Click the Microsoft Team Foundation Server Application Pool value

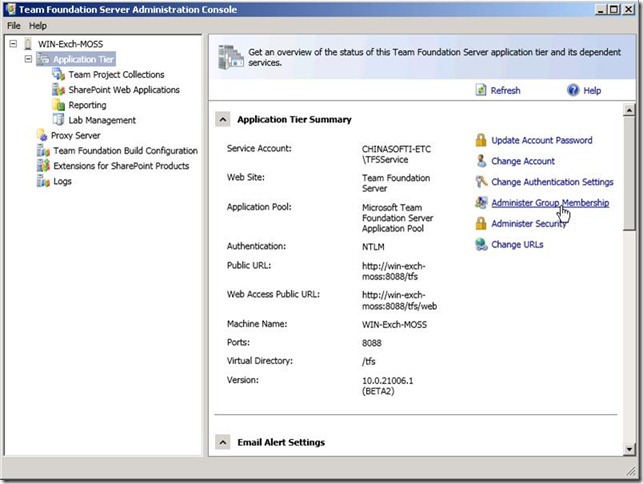pos(397,218)
